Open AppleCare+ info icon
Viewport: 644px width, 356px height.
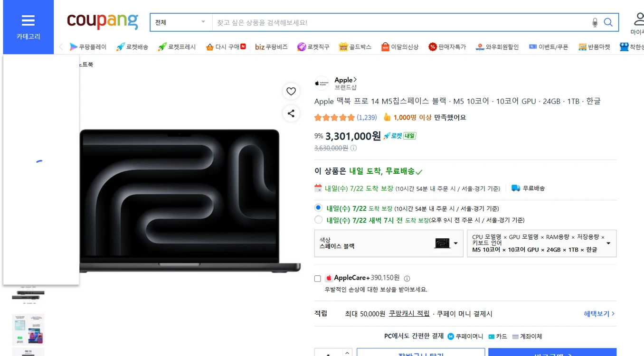[407, 279]
